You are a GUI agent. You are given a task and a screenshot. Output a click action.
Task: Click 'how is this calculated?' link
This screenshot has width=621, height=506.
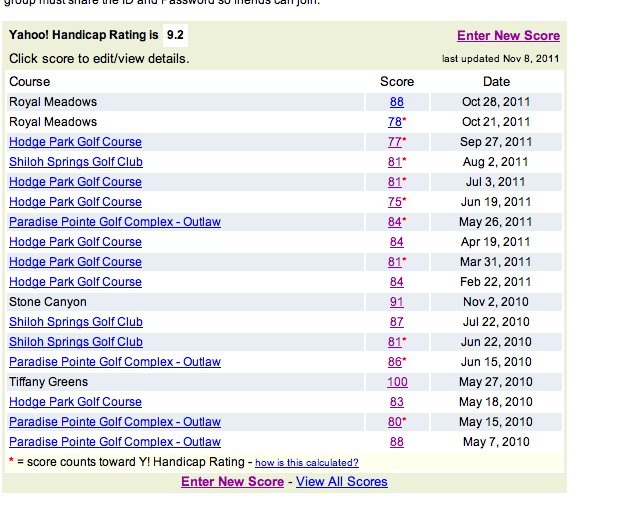306,463
